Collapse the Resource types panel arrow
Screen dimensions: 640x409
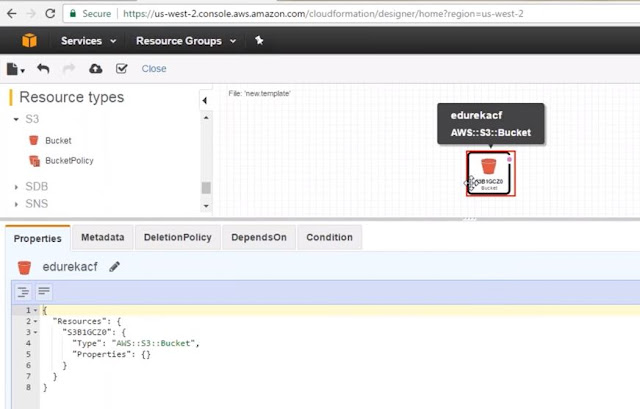click(205, 100)
